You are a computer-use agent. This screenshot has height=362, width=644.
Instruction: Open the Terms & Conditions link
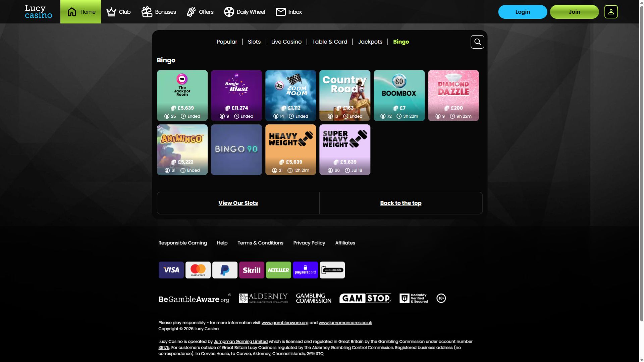(x=260, y=243)
